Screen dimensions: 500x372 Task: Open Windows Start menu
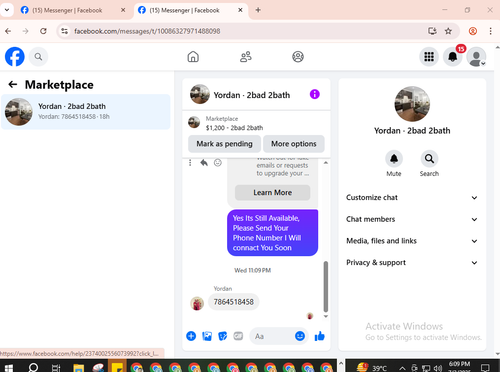coord(8,368)
